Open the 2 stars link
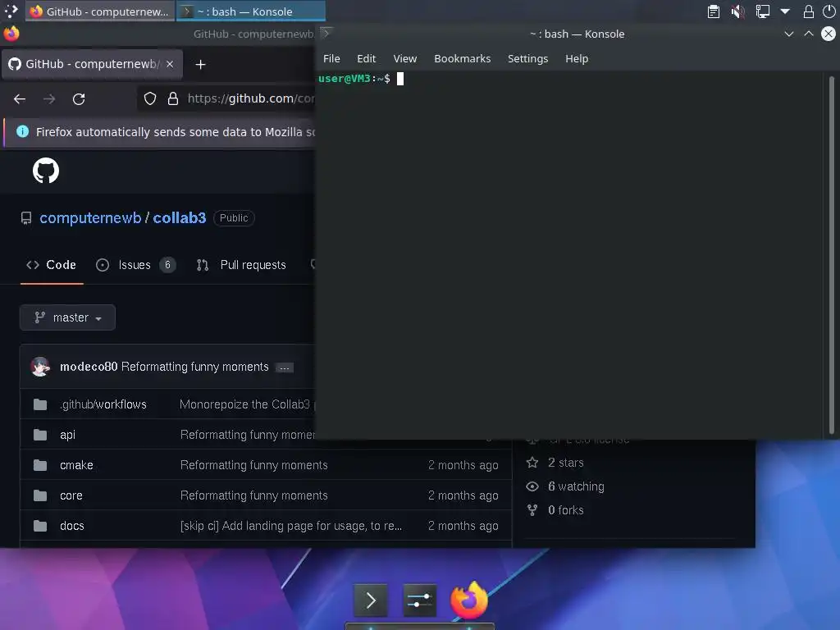This screenshot has width=840, height=630. [x=555, y=463]
